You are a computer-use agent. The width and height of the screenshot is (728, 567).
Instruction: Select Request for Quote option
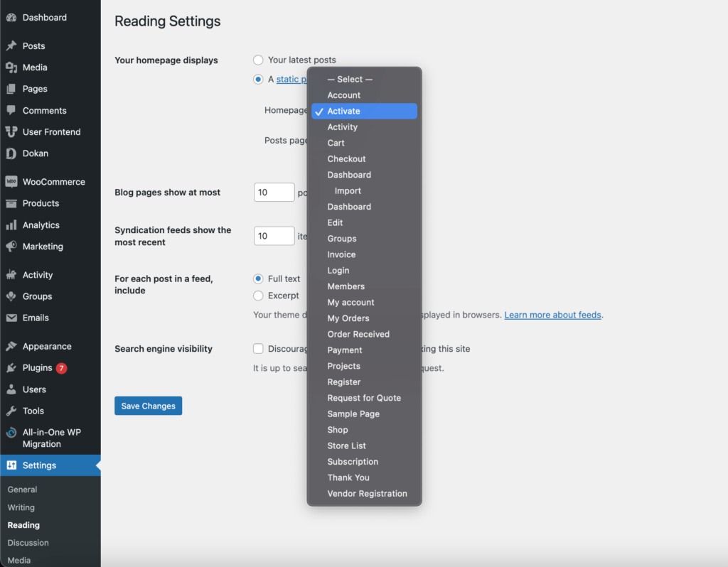(365, 398)
